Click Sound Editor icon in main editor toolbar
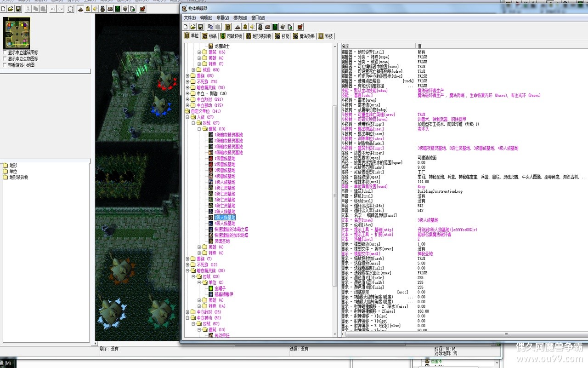 (95, 9)
